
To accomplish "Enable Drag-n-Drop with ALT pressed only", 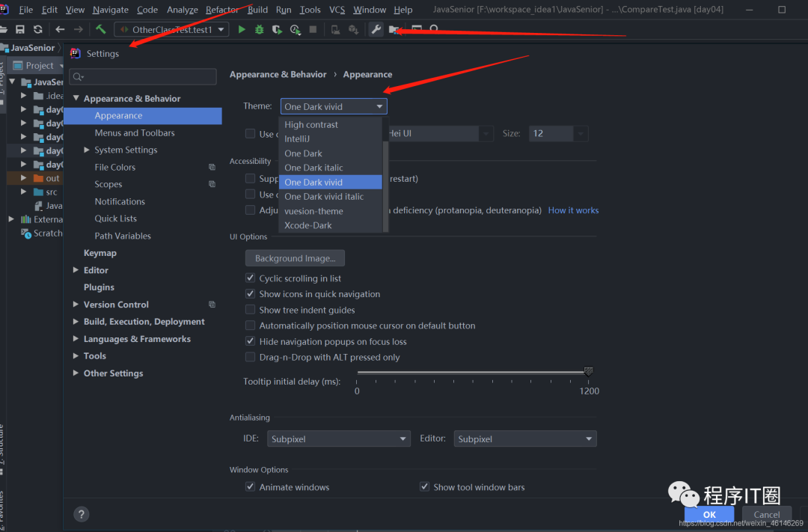I will (251, 357).
